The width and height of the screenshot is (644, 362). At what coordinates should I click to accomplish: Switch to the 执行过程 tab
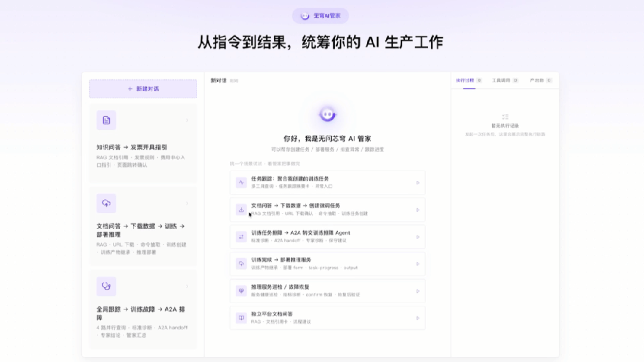click(x=465, y=81)
